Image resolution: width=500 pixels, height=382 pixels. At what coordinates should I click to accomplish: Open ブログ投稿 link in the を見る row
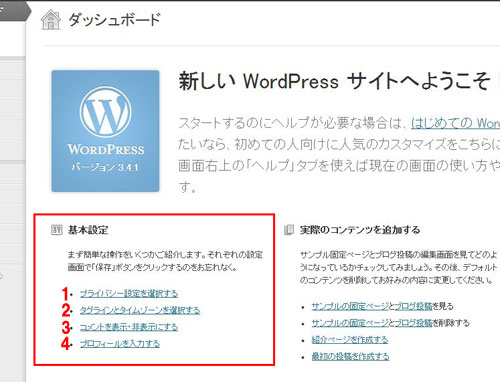(413, 306)
